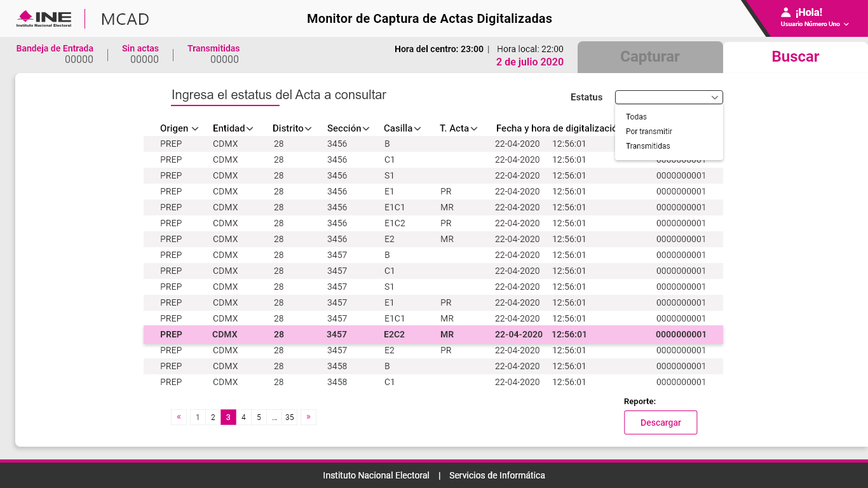Select row 3458 casilla B

click(433, 367)
